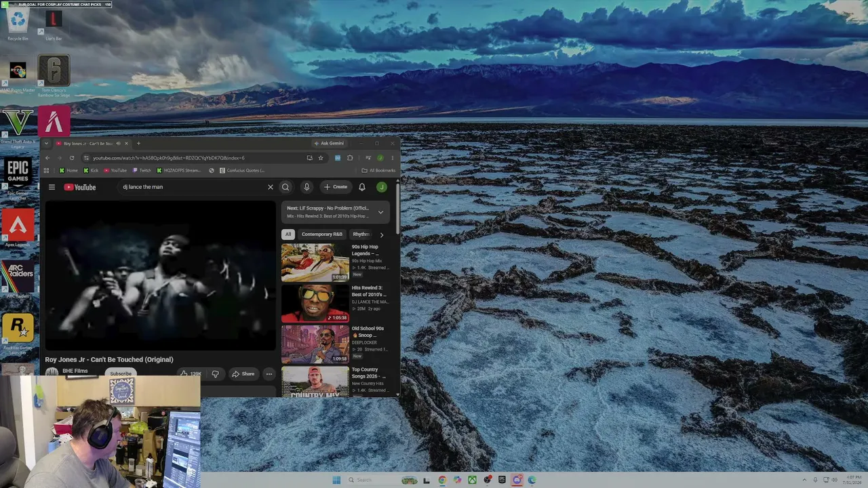Show hidden system tray icons
Image resolution: width=868 pixels, height=488 pixels.
(x=805, y=480)
